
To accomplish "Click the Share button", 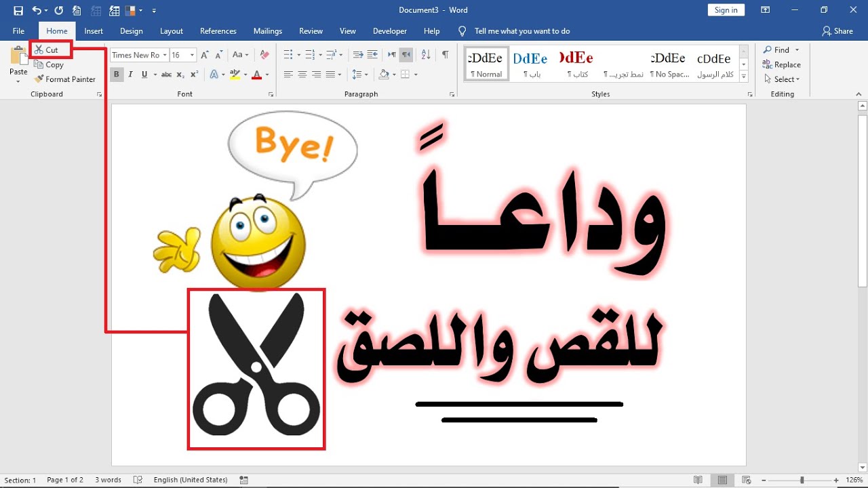I will [837, 31].
